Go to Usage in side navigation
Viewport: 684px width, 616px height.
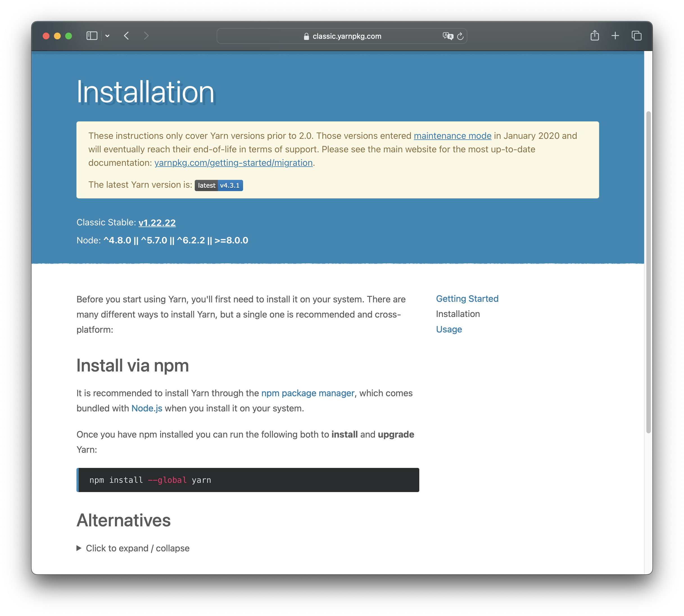point(449,329)
